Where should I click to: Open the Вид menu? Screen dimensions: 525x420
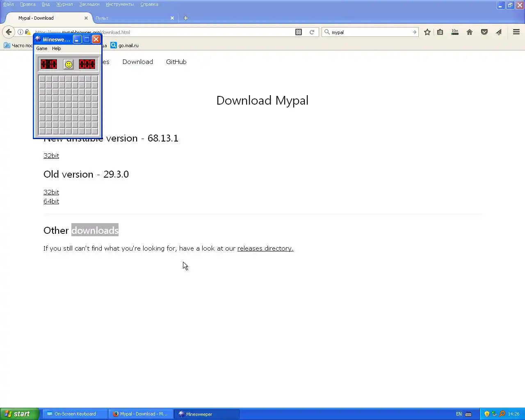46,4
